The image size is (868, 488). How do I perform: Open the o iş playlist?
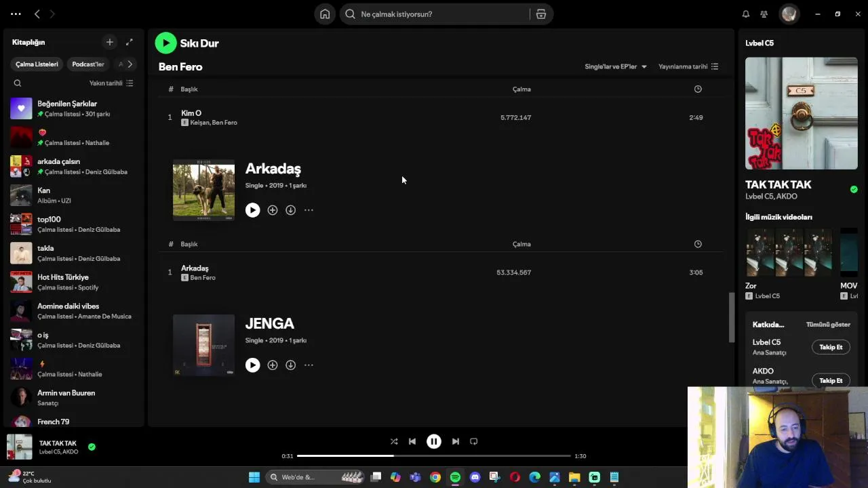click(x=73, y=340)
